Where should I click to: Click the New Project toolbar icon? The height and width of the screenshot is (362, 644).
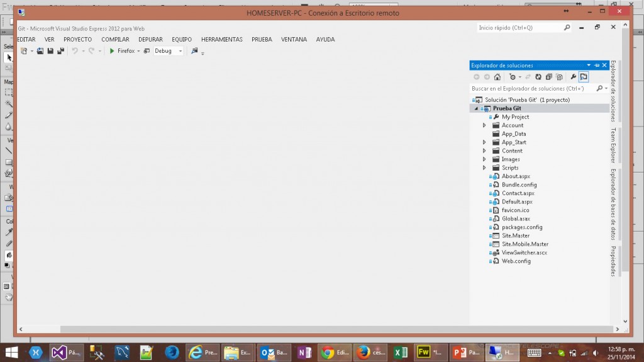25,51
